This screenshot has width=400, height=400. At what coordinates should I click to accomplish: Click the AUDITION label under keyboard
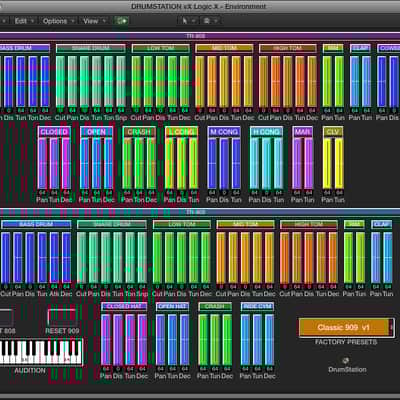click(30, 370)
